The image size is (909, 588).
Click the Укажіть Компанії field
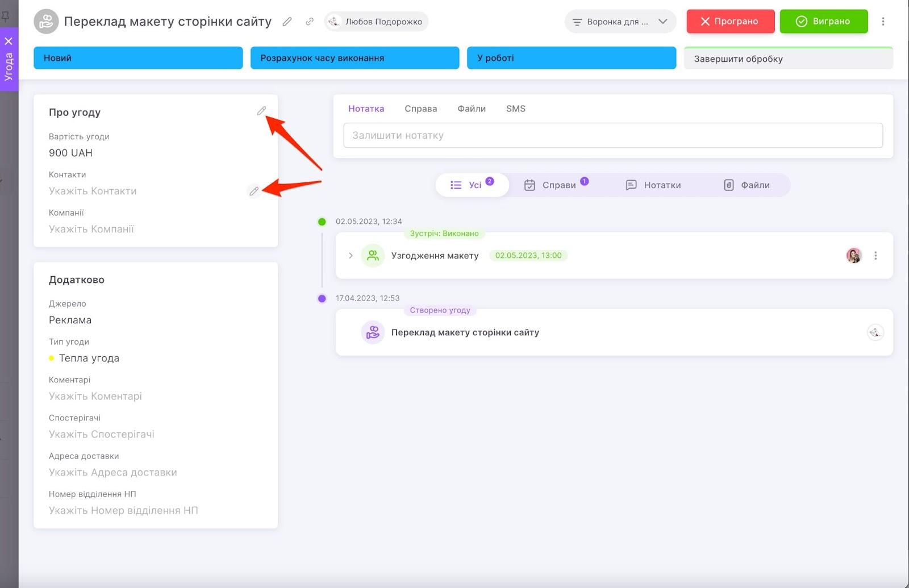(x=91, y=229)
